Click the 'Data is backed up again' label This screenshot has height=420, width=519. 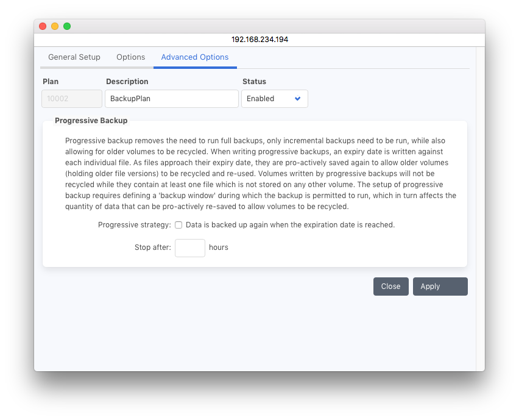click(x=290, y=225)
